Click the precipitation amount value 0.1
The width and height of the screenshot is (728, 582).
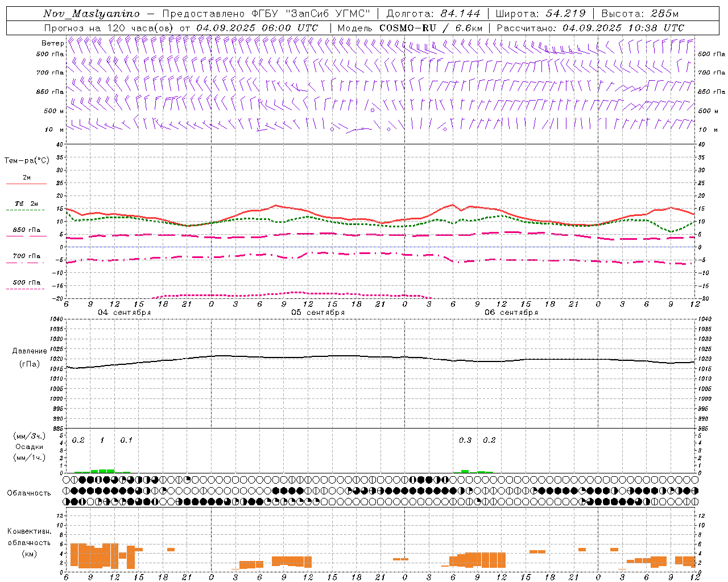coord(126,440)
